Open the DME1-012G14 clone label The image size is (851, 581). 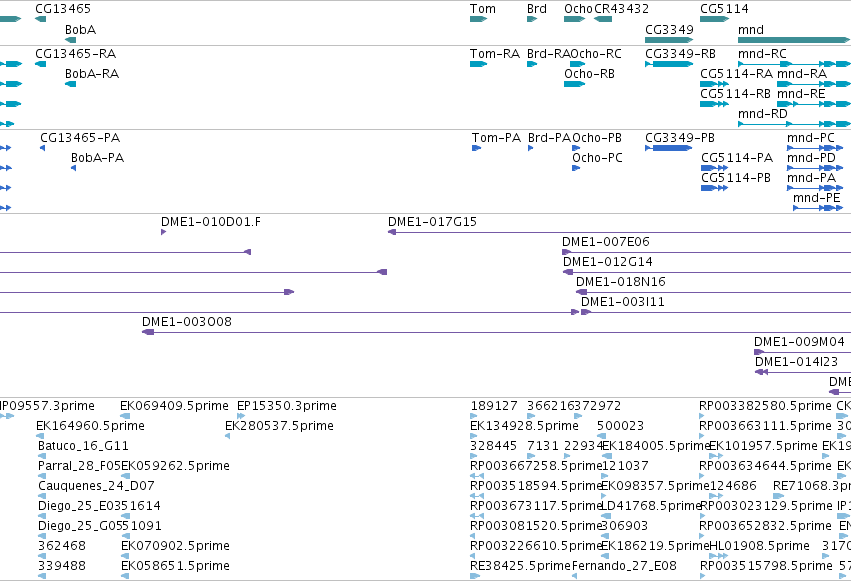click(608, 262)
